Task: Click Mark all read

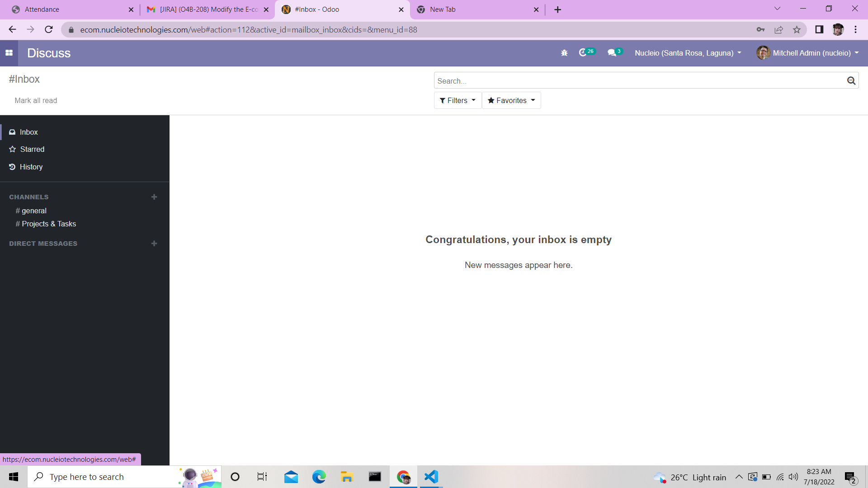Action: 36,100
